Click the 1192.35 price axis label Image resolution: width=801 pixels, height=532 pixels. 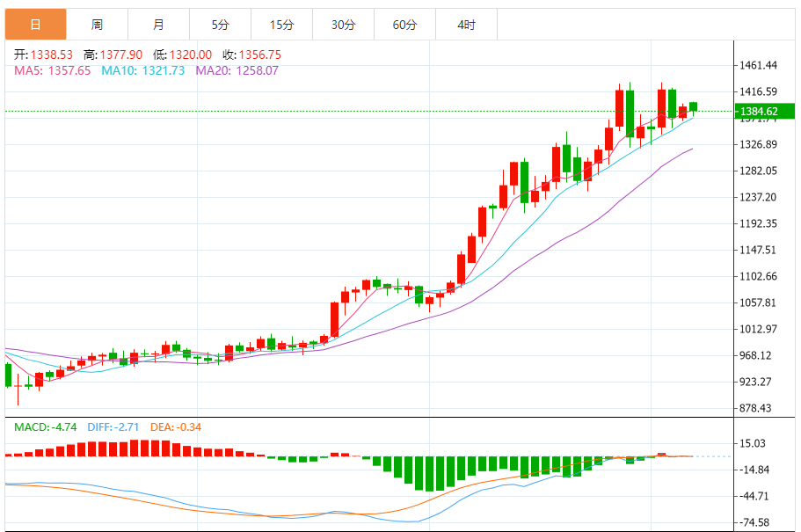click(x=758, y=224)
